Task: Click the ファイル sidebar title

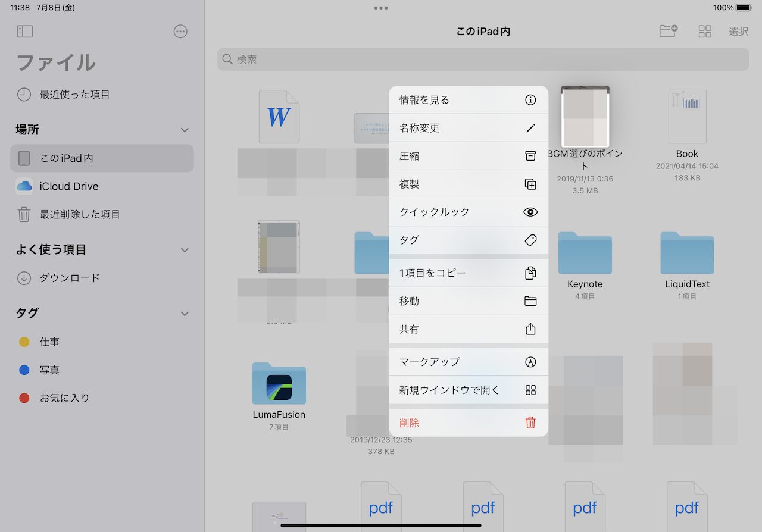Action: click(55, 63)
